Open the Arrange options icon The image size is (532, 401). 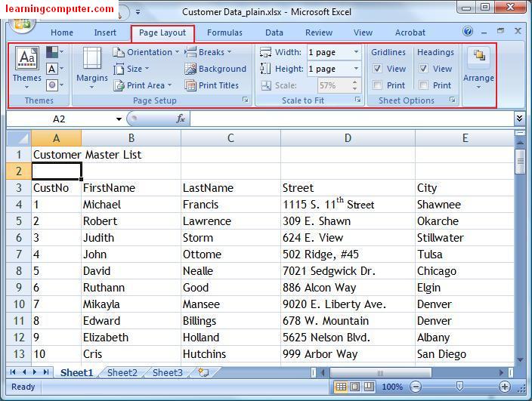pyautogui.click(x=478, y=67)
